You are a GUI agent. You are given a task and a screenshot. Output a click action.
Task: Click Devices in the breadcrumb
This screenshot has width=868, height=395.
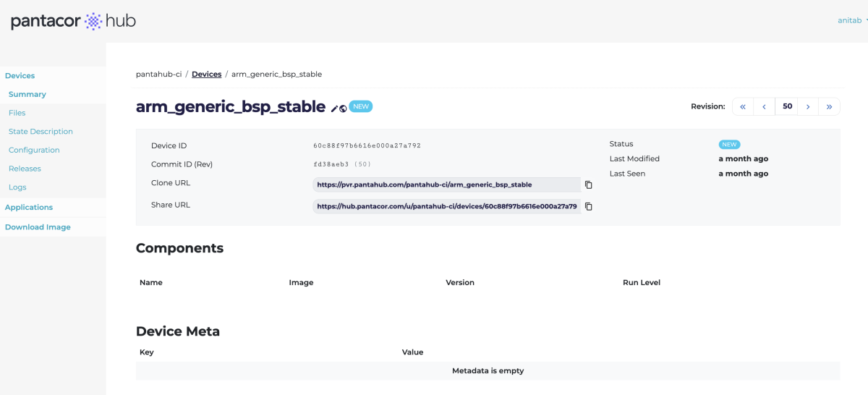pos(206,74)
